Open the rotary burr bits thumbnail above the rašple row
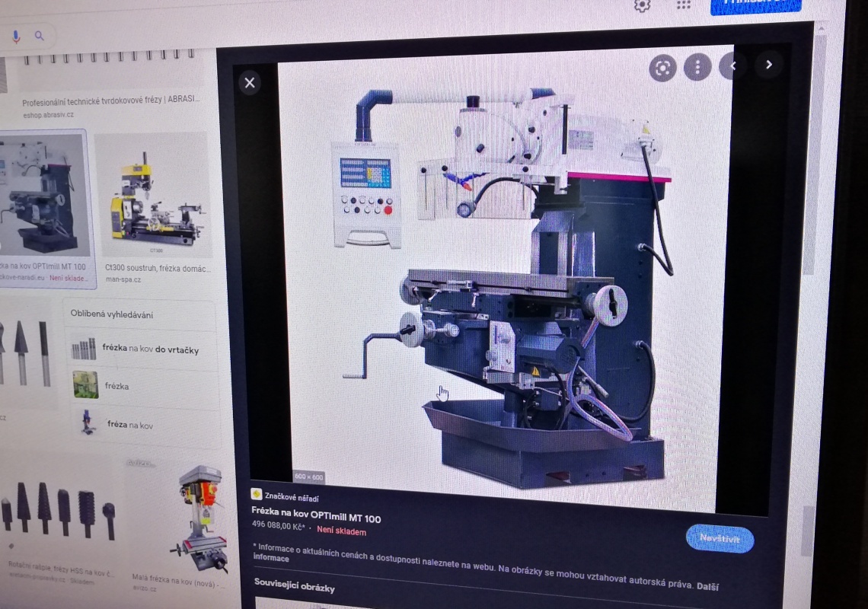Viewport: 868px width, 609px height. pyautogui.click(x=27, y=353)
